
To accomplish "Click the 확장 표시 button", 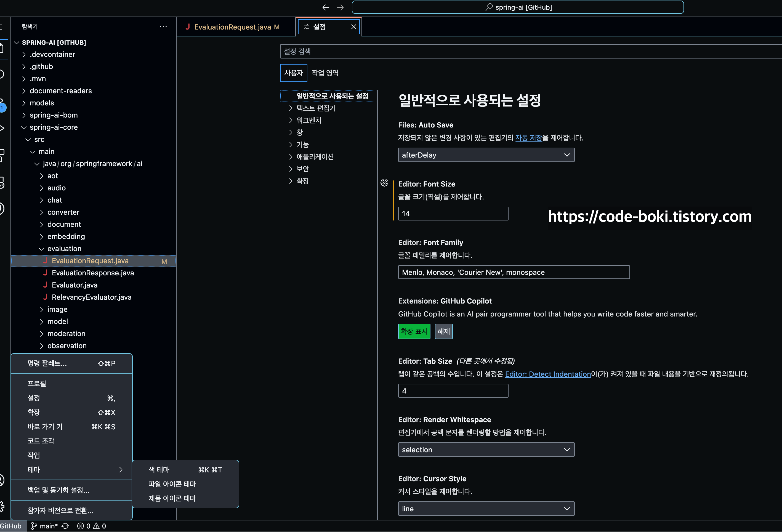I will [414, 331].
